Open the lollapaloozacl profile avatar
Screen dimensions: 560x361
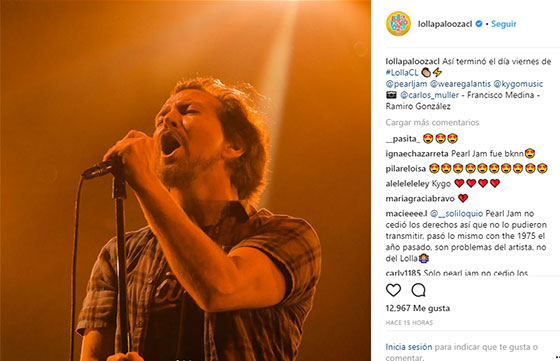coord(398,24)
